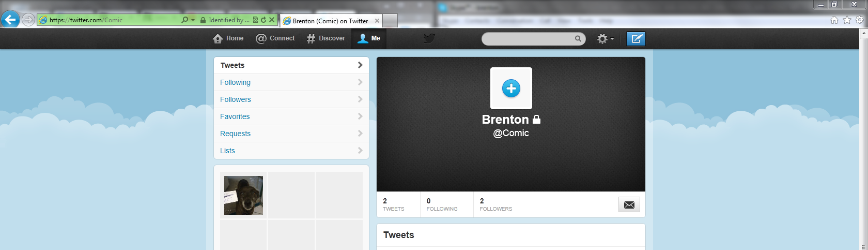View the 2 Followers count

coord(496,204)
